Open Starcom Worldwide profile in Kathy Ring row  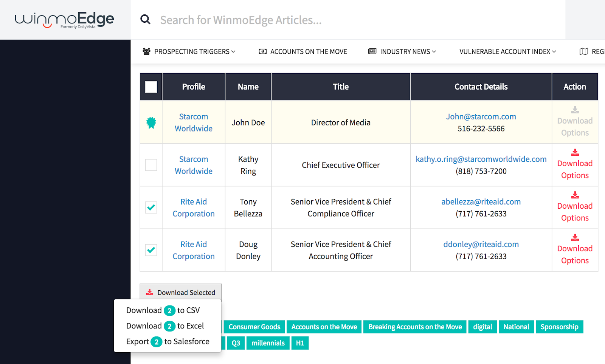pyautogui.click(x=194, y=165)
